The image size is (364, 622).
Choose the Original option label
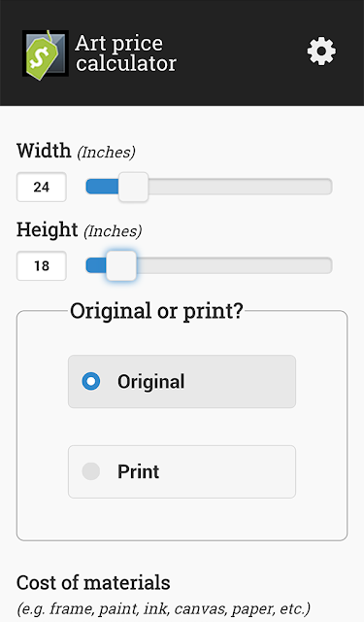tap(150, 382)
